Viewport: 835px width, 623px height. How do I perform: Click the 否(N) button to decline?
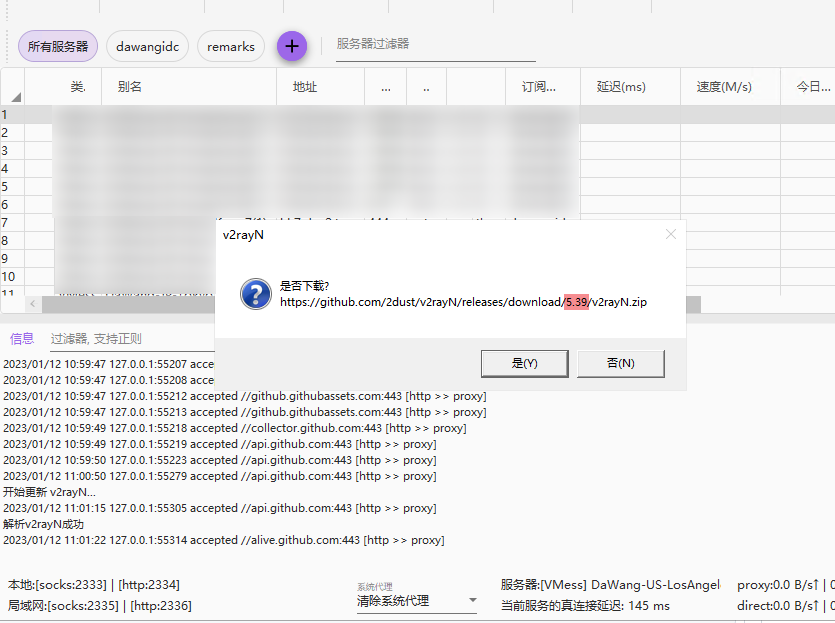[x=621, y=364]
